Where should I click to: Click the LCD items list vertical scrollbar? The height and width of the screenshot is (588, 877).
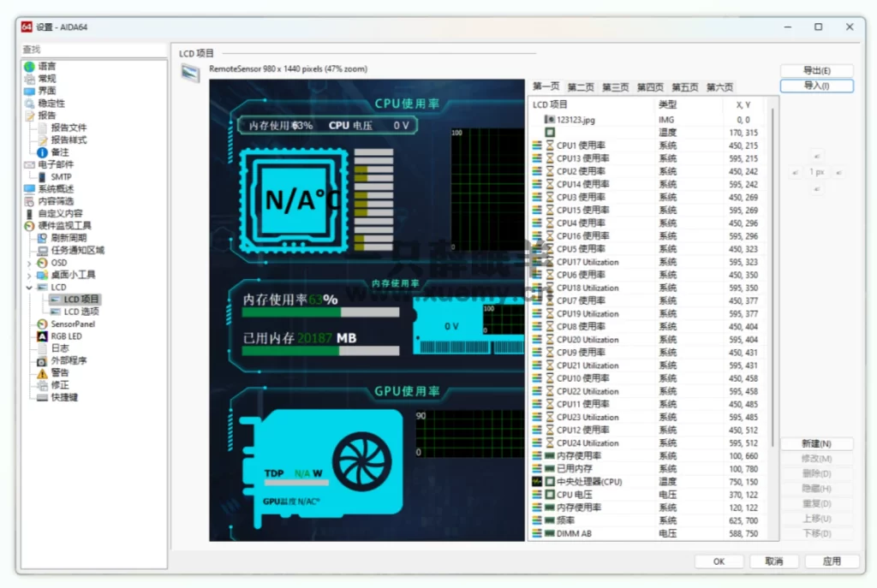[773, 276]
